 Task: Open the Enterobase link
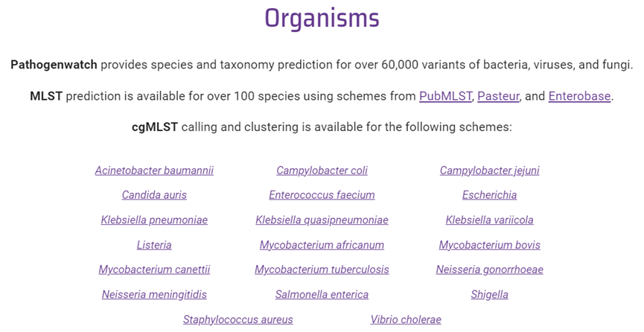(579, 96)
